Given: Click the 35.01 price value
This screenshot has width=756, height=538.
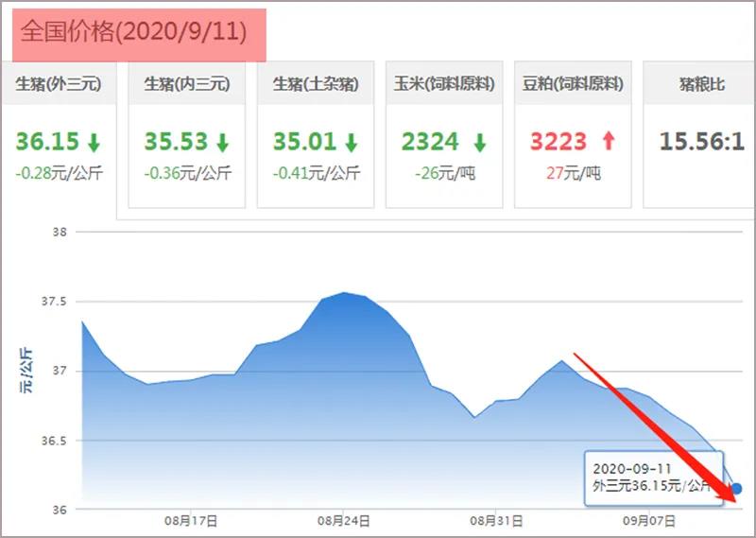Looking at the screenshot, I should (304, 142).
